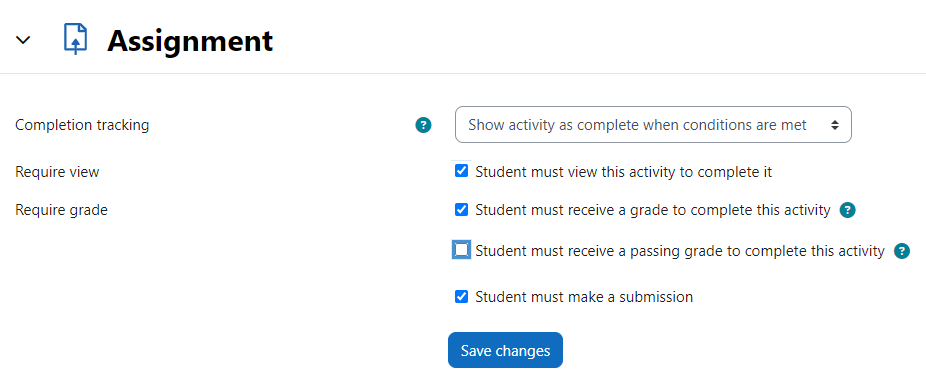Click the 'Require grade' field label
This screenshot has height=385, width=926.
pyautogui.click(x=61, y=210)
